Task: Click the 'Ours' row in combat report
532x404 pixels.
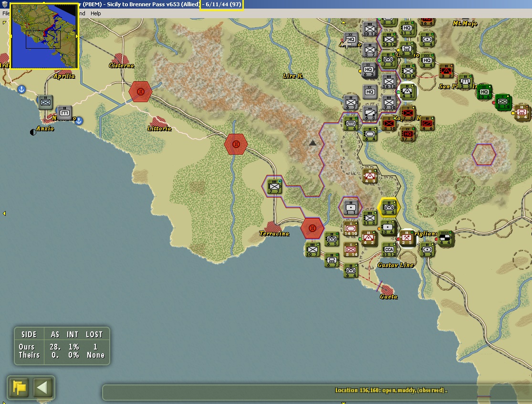Action: pos(62,347)
